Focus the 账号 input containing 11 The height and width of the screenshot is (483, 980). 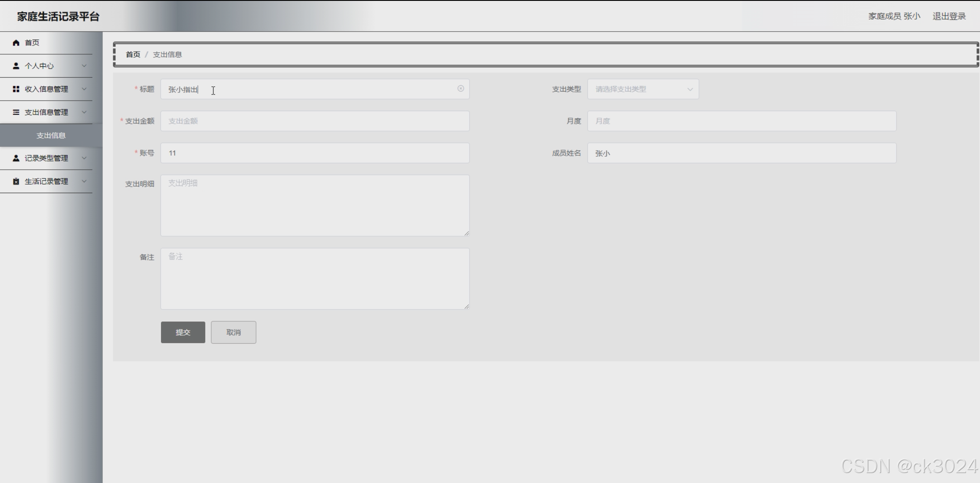(315, 153)
